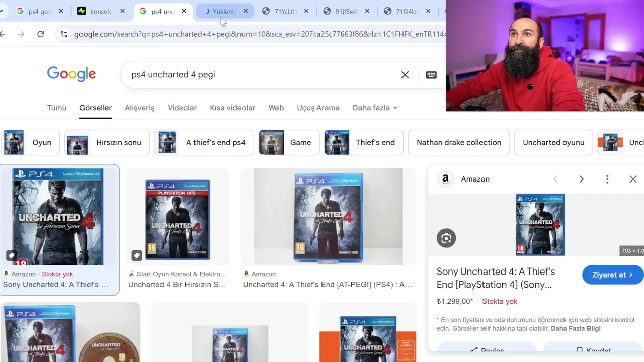Open the AT-PEGI Uncharted 4 box image

[329, 217]
